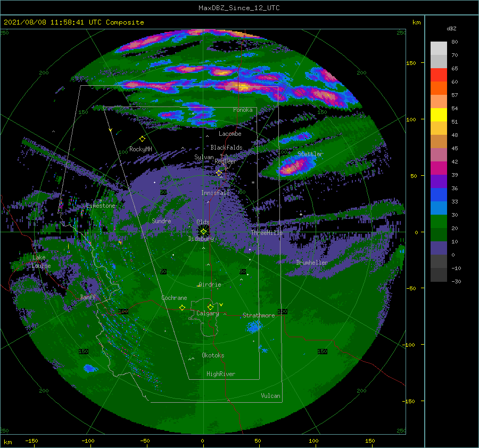Viewport: 479px width, 448px height.
Task: Select the magenta swatch in the dBZ legend
Action: point(439,168)
